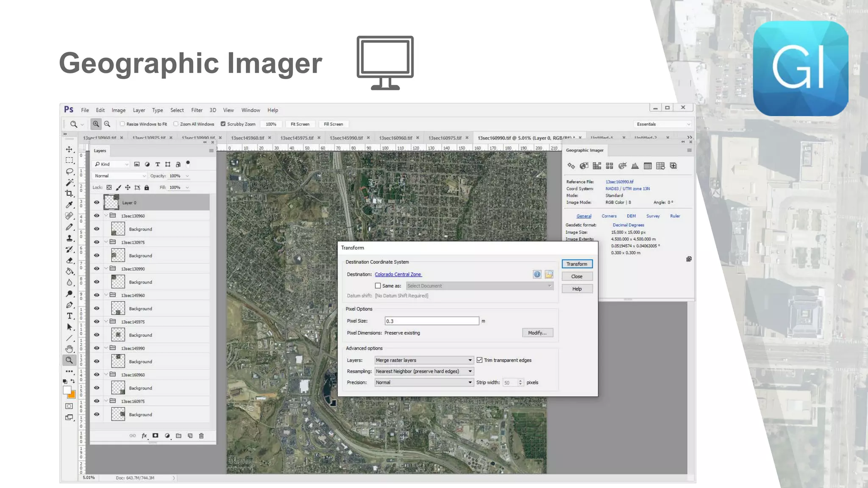Select the Rectangular Marquee tool
Screen dimensions: 868x488
click(x=69, y=161)
